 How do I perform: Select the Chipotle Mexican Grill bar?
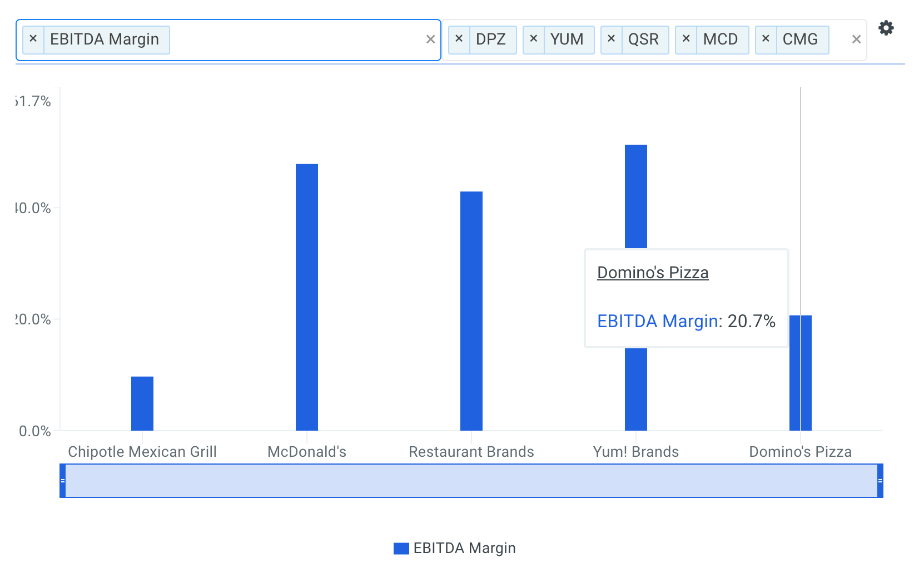142,403
